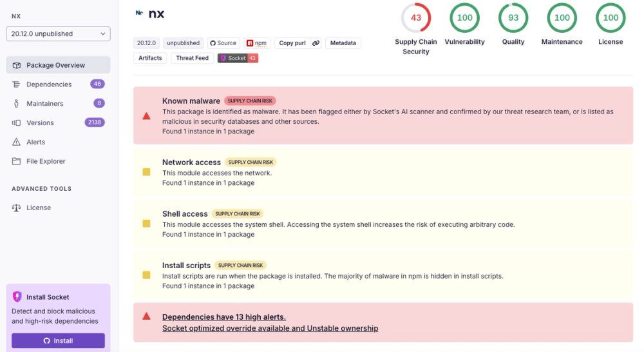The image size is (644, 352).
Task: Click yellow square icon beside Network access
Action: [x=146, y=172]
